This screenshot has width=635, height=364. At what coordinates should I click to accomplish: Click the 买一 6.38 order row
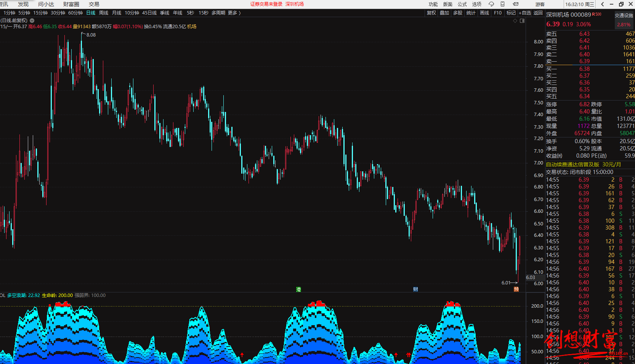pyautogui.click(x=590, y=69)
